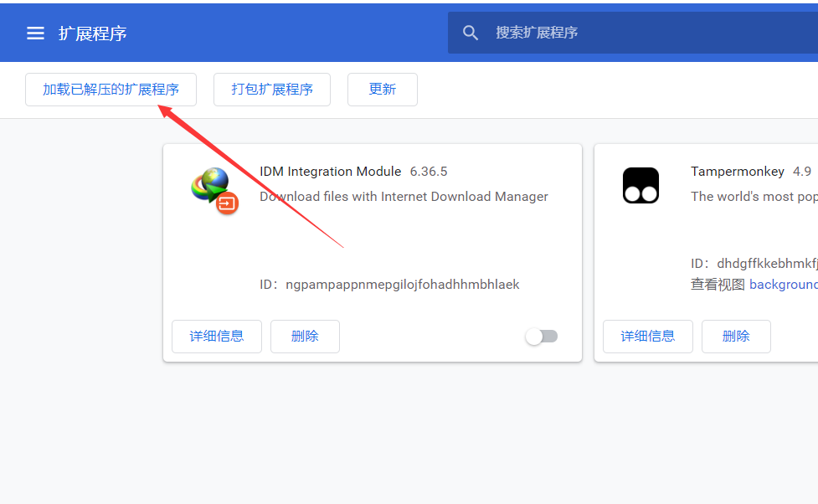
Task: Open the Tampermonkey background view link
Action: pos(783,285)
